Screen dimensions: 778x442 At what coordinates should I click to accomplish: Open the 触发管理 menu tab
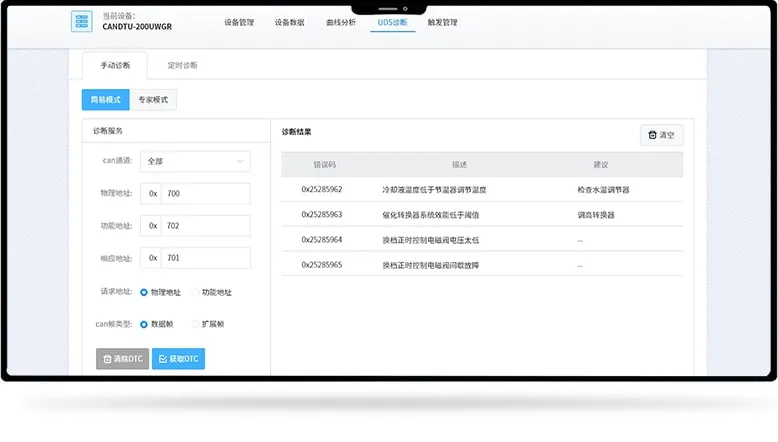[x=442, y=22]
